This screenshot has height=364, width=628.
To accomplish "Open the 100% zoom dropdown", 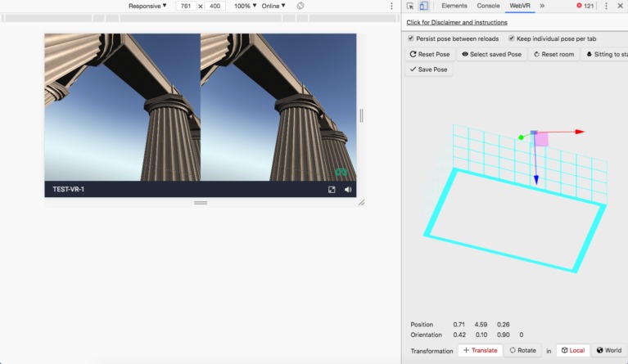I will coord(245,6).
